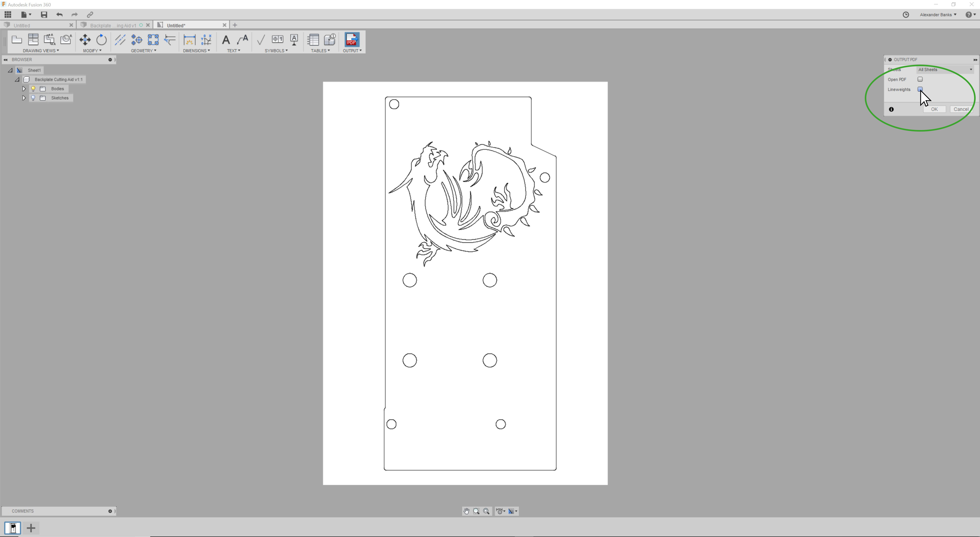Select the Section View tool
Screen dimensions: 980x537
50,40
